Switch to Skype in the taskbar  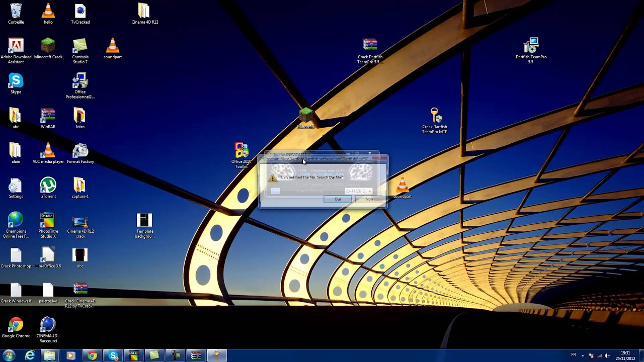click(x=113, y=355)
